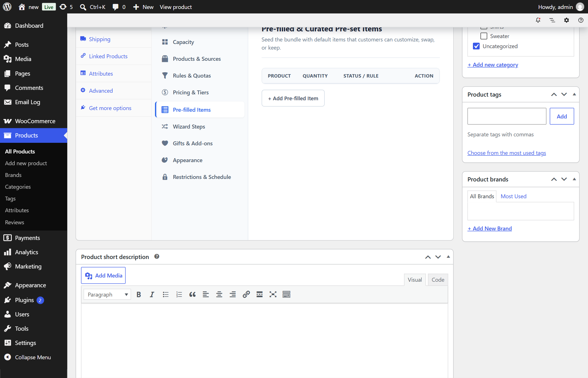Open Linked Products data tab

(x=114, y=56)
